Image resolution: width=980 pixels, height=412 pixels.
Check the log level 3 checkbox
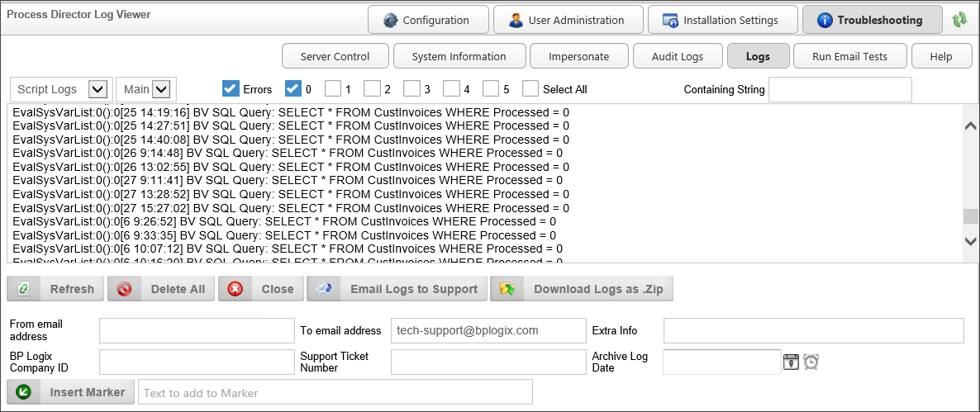click(x=412, y=88)
